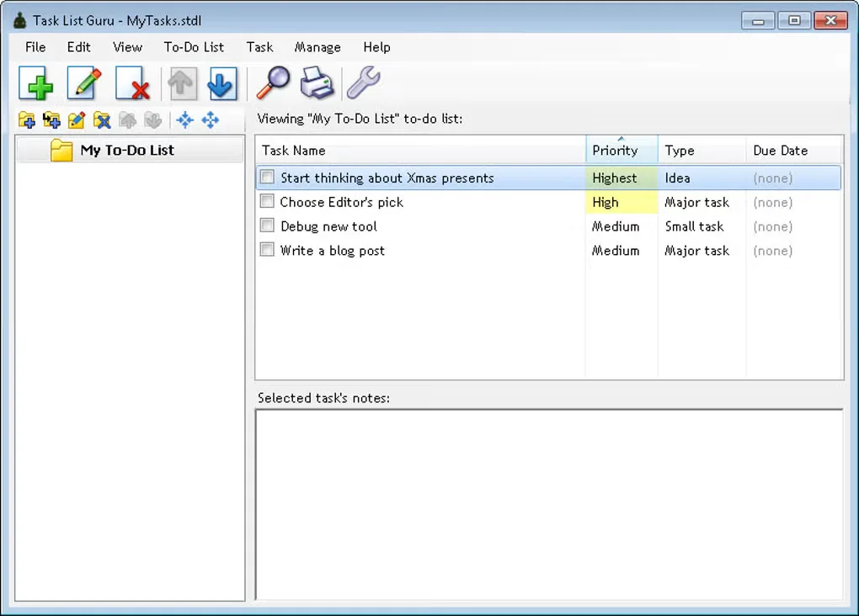The height and width of the screenshot is (616, 859).
Task: Mark 'Write a blog post' as done
Action: (267, 250)
